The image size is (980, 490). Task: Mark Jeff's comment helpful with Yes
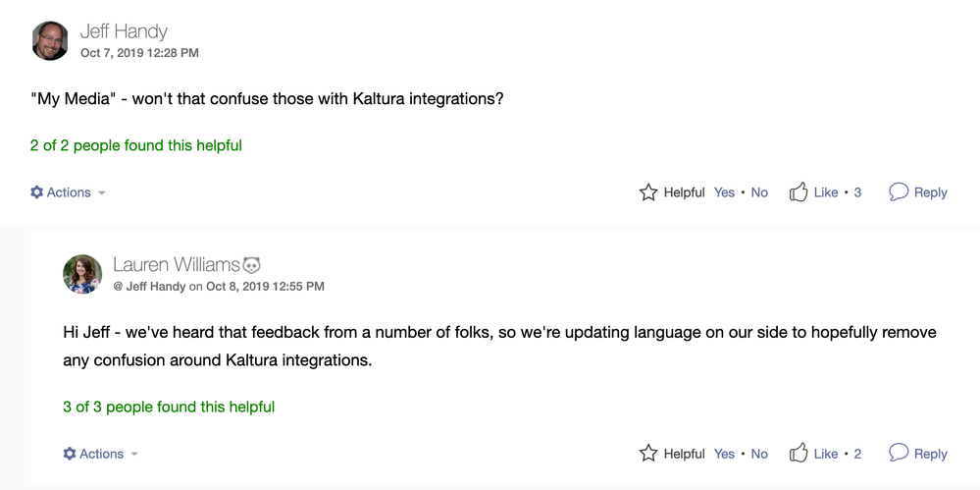[x=724, y=192]
